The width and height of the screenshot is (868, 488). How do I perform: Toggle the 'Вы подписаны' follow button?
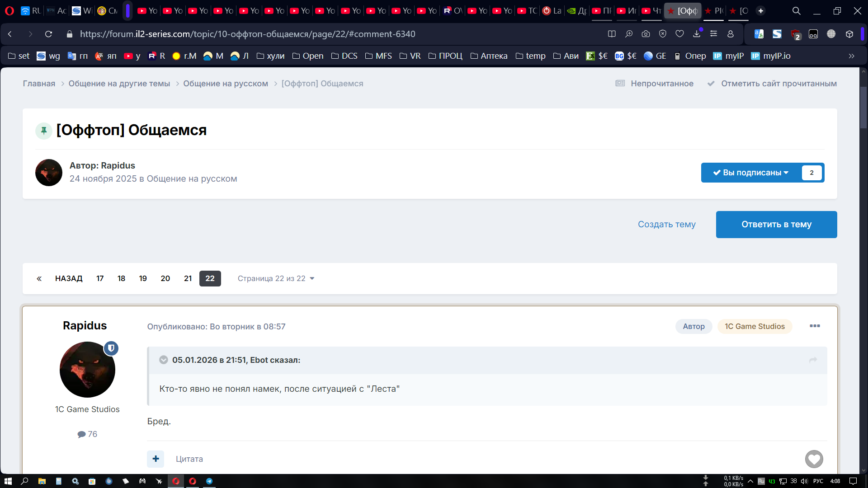[x=751, y=173]
